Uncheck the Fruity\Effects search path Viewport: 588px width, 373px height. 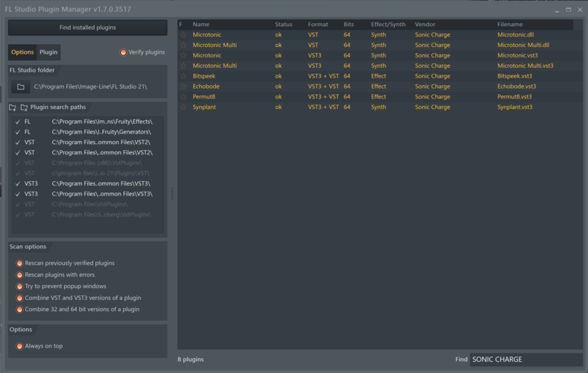tap(18, 122)
